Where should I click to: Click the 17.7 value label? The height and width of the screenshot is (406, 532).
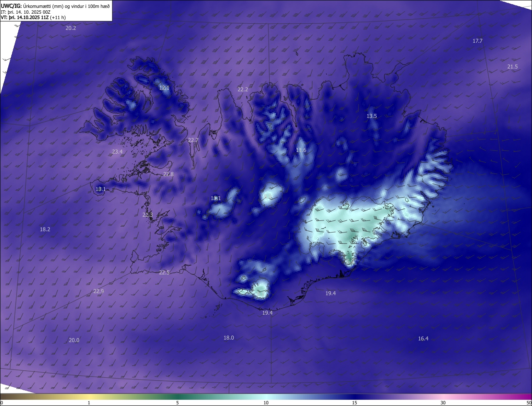478,41
